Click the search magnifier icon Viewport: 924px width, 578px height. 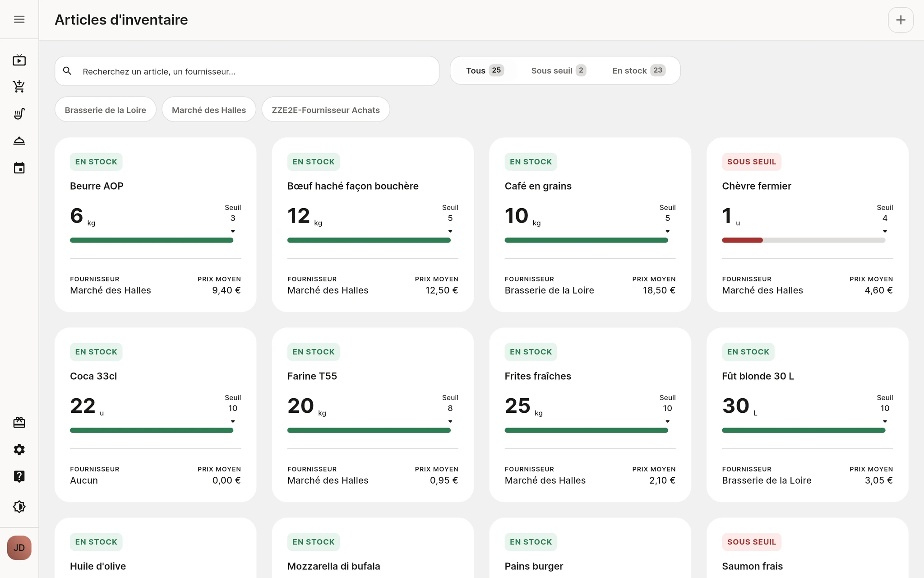click(67, 71)
